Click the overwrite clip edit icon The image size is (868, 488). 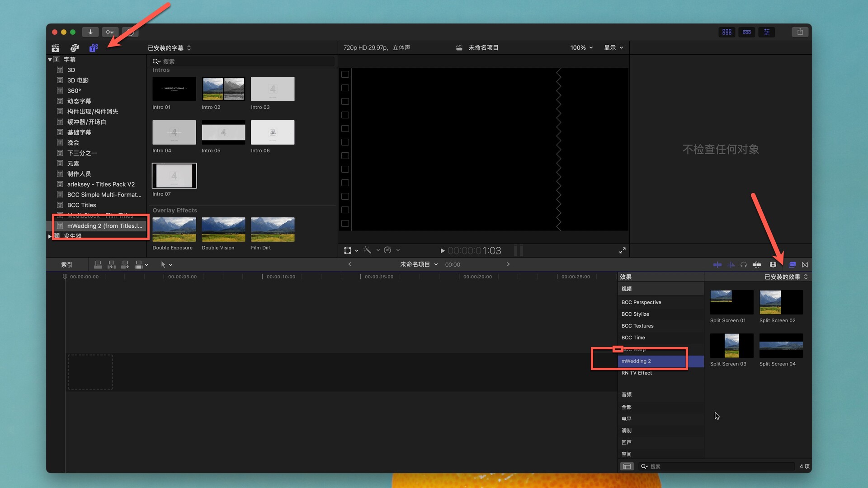pyautogui.click(x=139, y=264)
